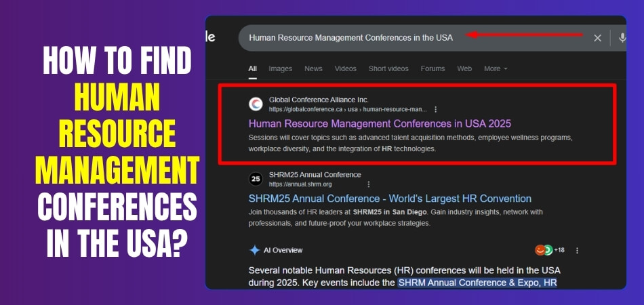View the AI Overview +18 source icons
Viewport: 644px width, 305px height.
coord(549,250)
